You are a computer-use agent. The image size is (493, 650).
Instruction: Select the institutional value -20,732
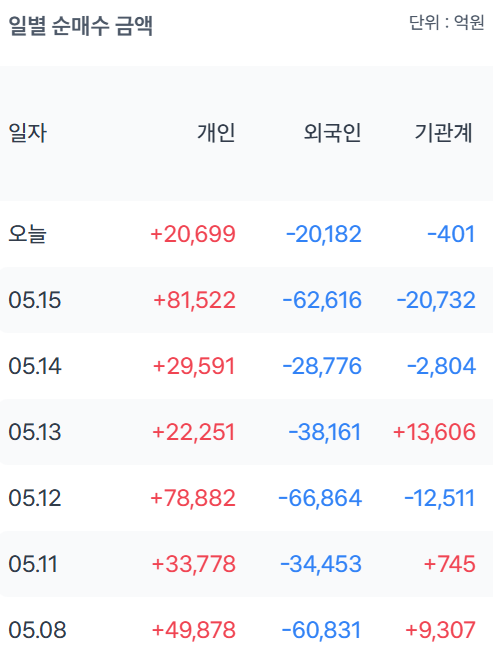(436, 300)
